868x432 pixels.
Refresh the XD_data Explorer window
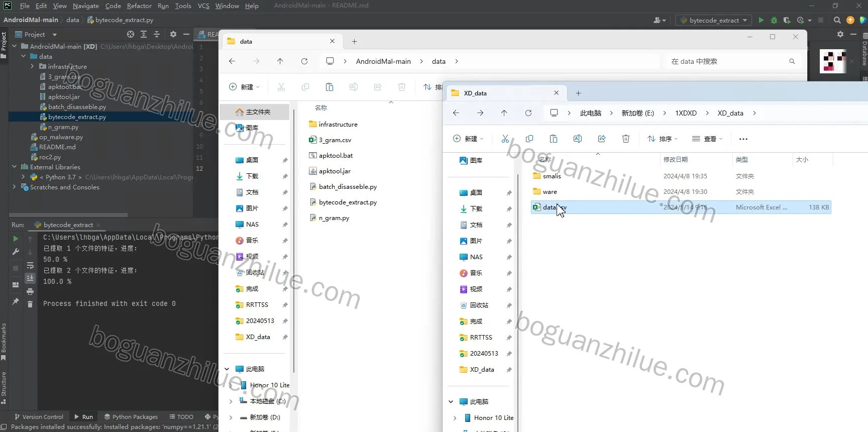tap(528, 113)
